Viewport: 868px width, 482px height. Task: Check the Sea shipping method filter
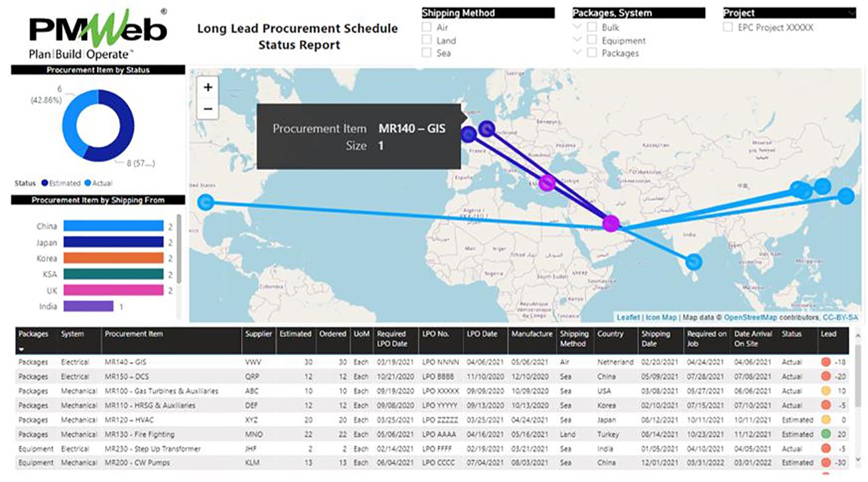pos(427,53)
